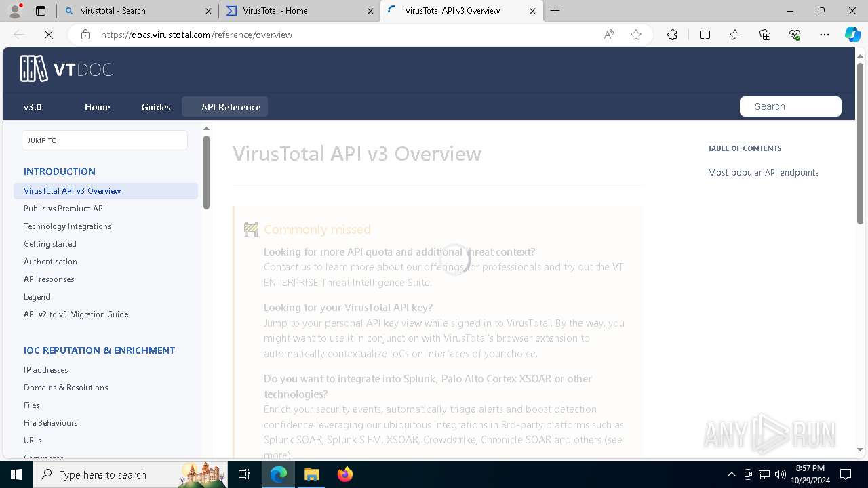
Task: Launch Firefox from taskbar
Action: pyautogui.click(x=344, y=474)
